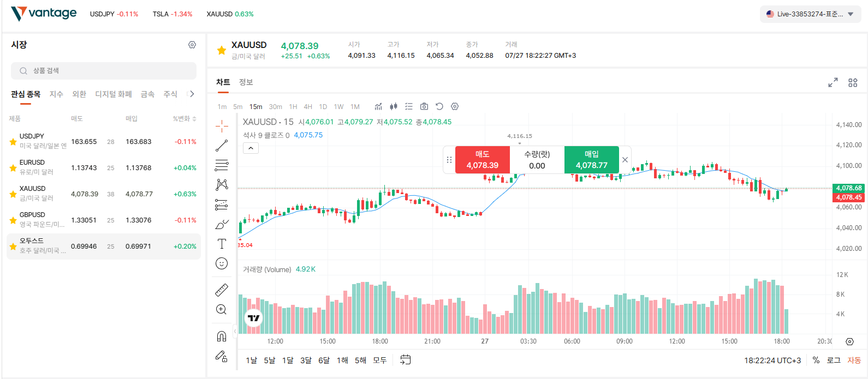Screen dimensions: 868x379
Task: Select the 1H timeframe
Action: [293, 107]
